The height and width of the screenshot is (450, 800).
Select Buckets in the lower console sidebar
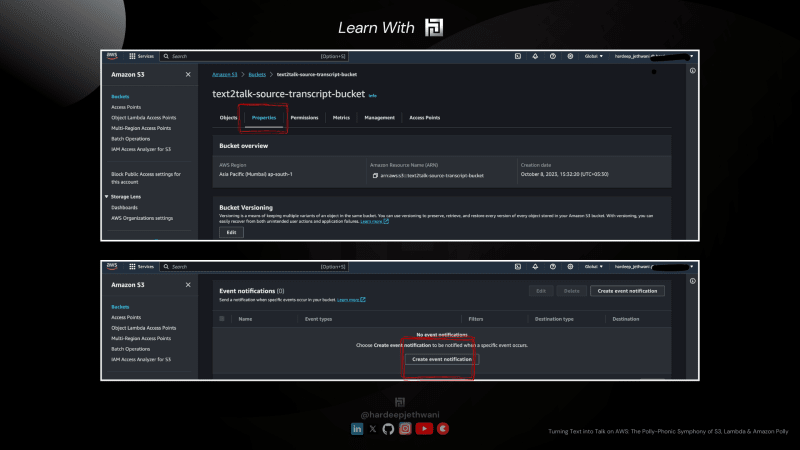120,307
